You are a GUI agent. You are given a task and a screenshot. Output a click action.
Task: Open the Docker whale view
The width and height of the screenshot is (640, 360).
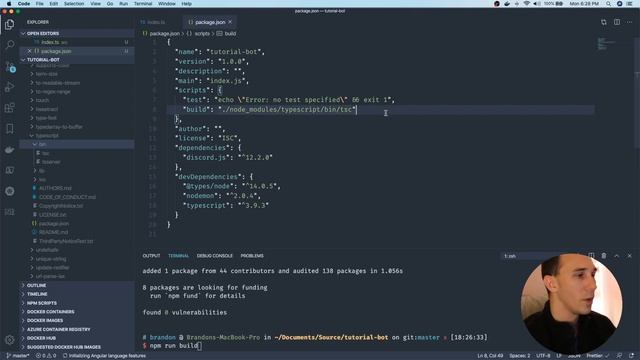coord(9,150)
